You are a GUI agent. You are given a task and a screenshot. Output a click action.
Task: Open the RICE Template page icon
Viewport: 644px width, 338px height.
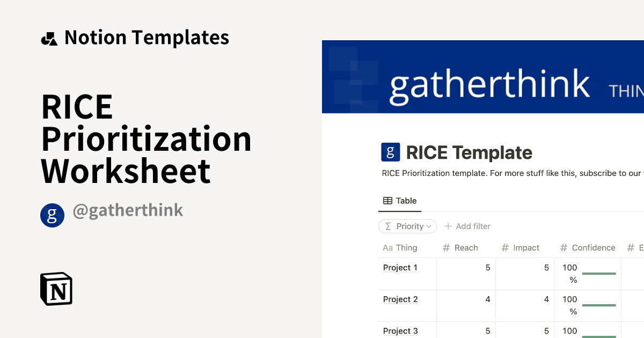pyautogui.click(x=390, y=152)
